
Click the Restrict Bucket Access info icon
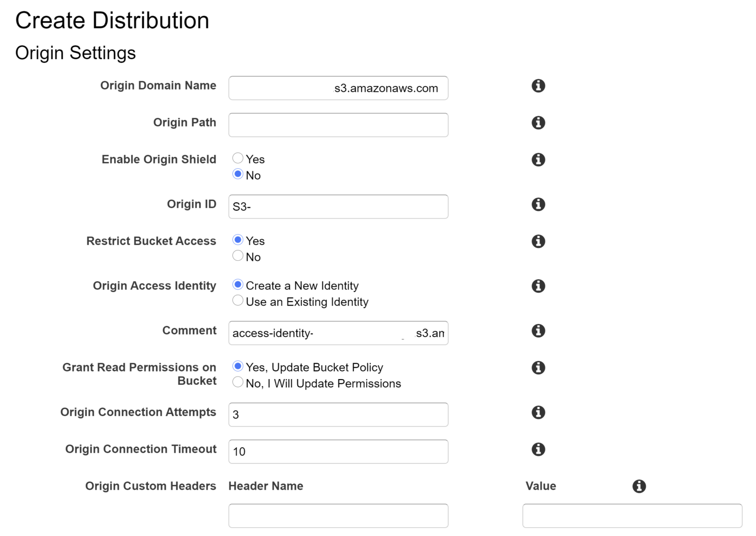538,241
